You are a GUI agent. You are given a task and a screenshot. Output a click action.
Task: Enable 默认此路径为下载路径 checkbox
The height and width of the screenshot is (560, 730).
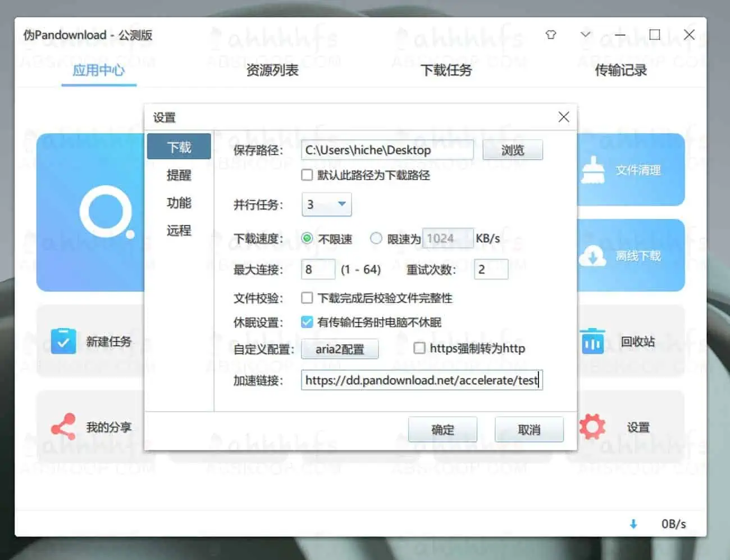point(307,175)
